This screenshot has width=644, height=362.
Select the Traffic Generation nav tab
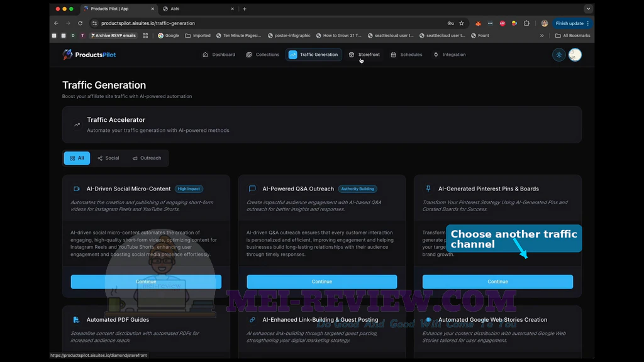point(313,55)
